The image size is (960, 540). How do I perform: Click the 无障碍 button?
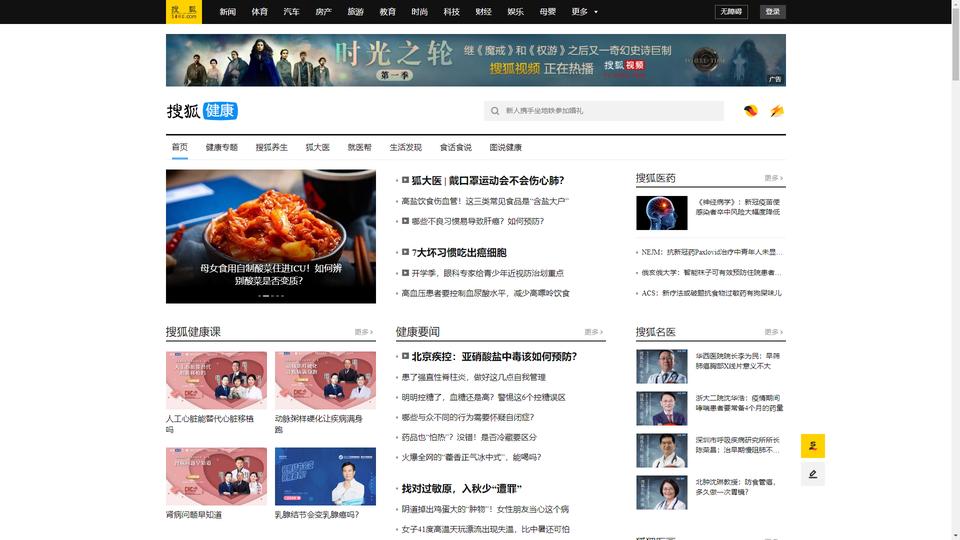pos(731,12)
